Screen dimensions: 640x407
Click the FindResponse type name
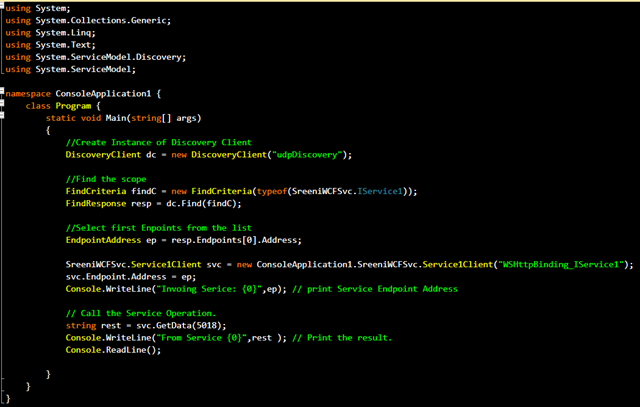click(x=96, y=203)
